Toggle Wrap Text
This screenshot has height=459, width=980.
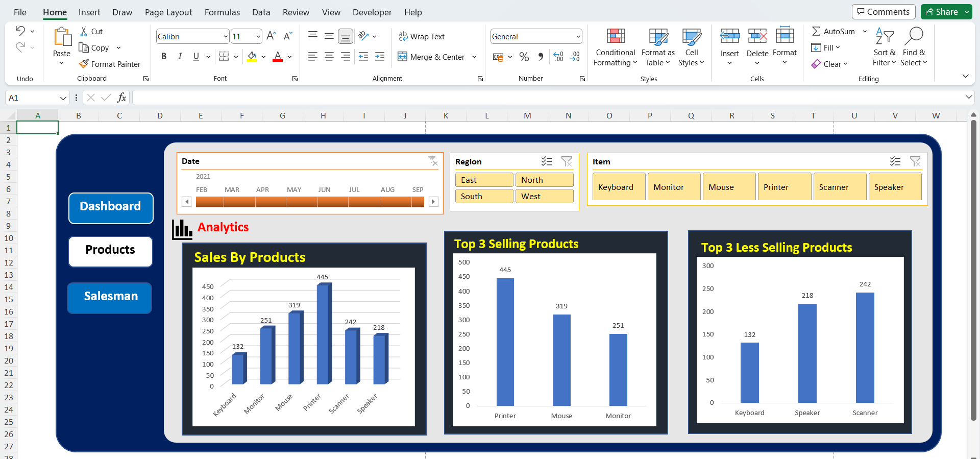[422, 36]
